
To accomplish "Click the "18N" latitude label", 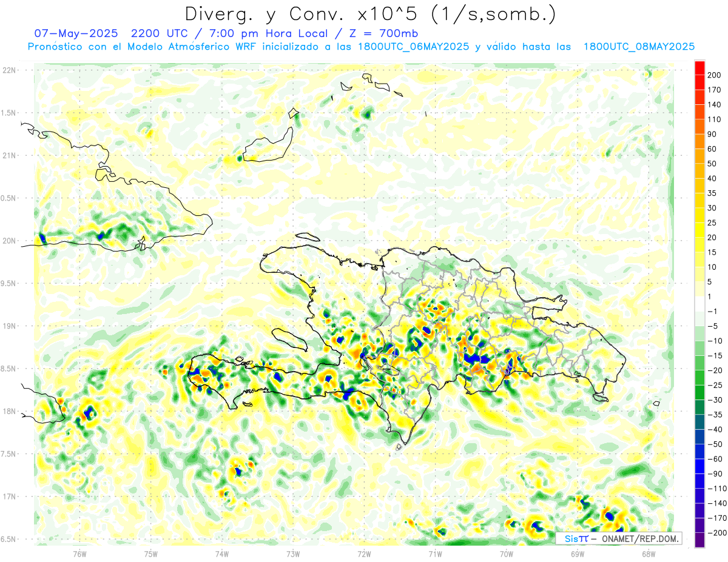I will tap(9, 412).
